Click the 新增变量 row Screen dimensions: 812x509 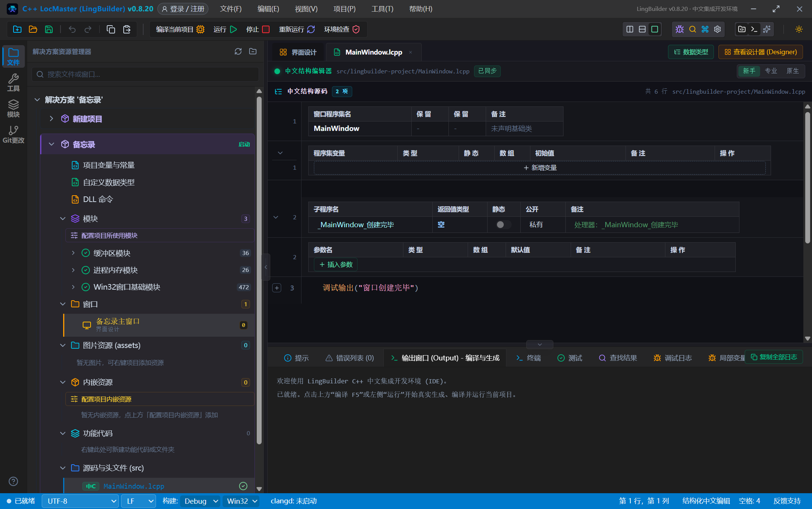tap(539, 168)
